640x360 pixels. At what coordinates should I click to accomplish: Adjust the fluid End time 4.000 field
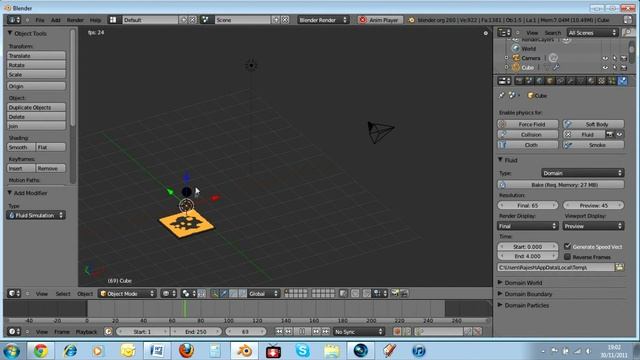click(x=527, y=256)
